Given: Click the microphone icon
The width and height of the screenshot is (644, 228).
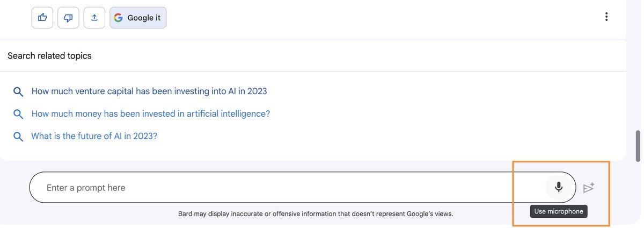Looking at the screenshot, I should [x=559, y=187].
